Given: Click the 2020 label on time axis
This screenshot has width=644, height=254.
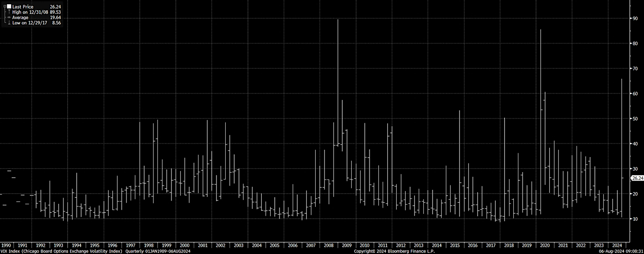Looking at the screenshot, I should (545, 245).
